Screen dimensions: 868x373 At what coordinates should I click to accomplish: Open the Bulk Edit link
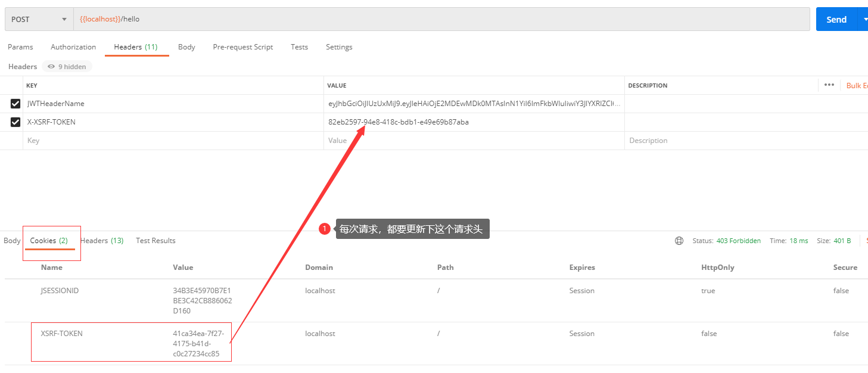[x=856, y=85]
